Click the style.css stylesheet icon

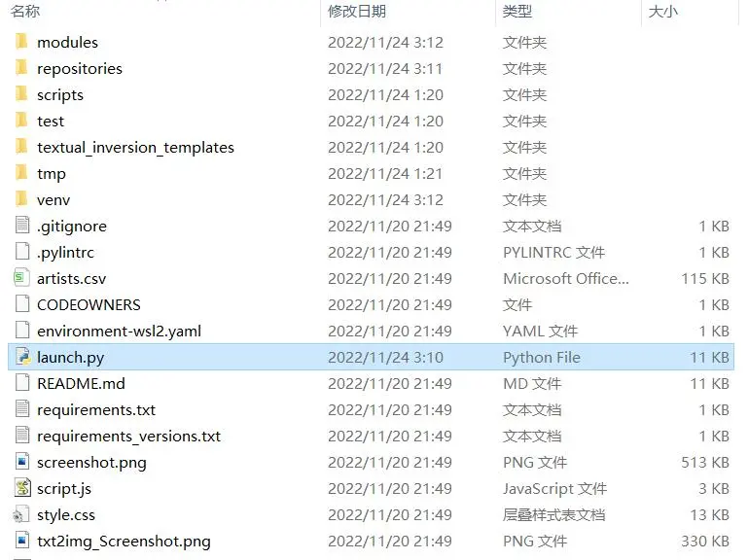click(20, 514)
